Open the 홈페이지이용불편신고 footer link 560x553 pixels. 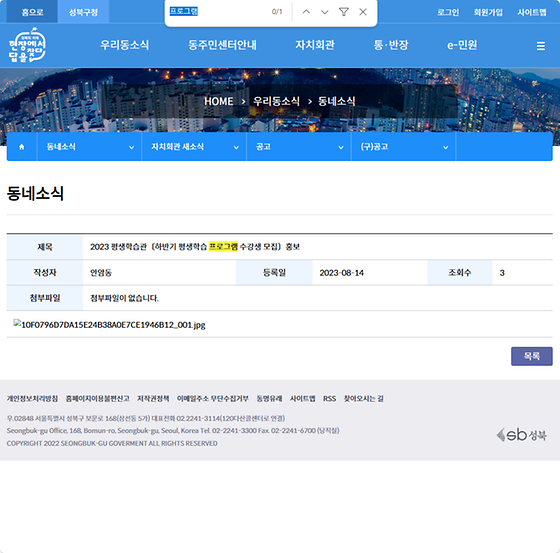(x=98, y=399)
